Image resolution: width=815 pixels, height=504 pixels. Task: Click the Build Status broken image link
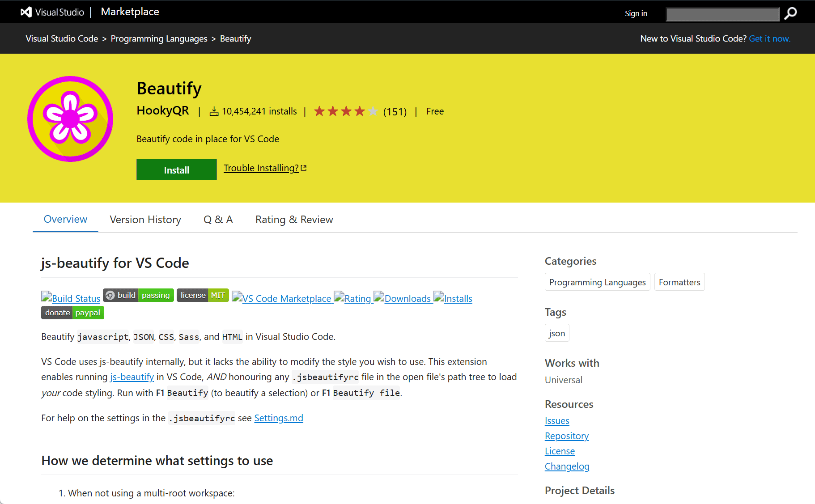click(71, 298)
